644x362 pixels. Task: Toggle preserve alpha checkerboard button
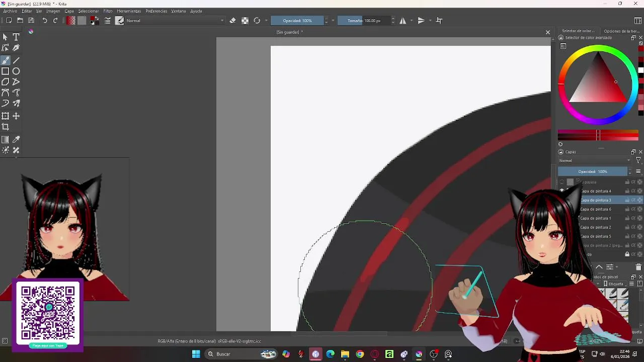pyautogui.click(x=245, y=21)
